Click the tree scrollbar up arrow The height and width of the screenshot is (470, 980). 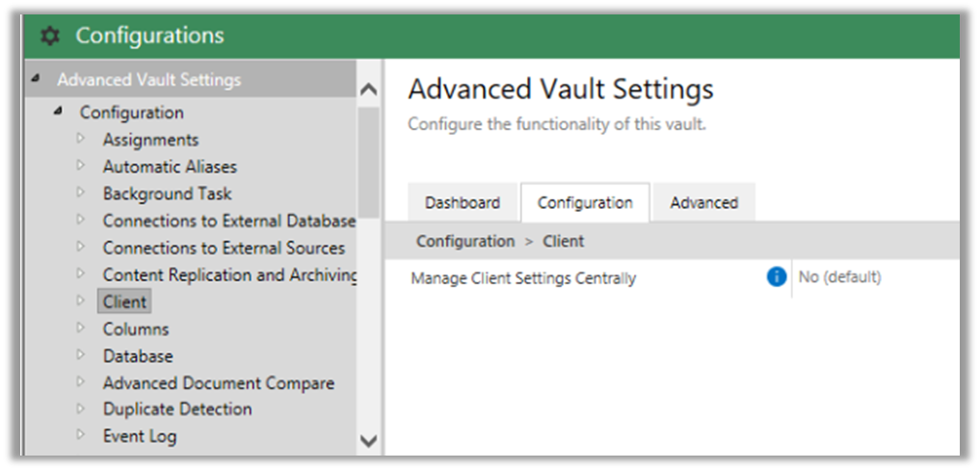click(369, 90)
